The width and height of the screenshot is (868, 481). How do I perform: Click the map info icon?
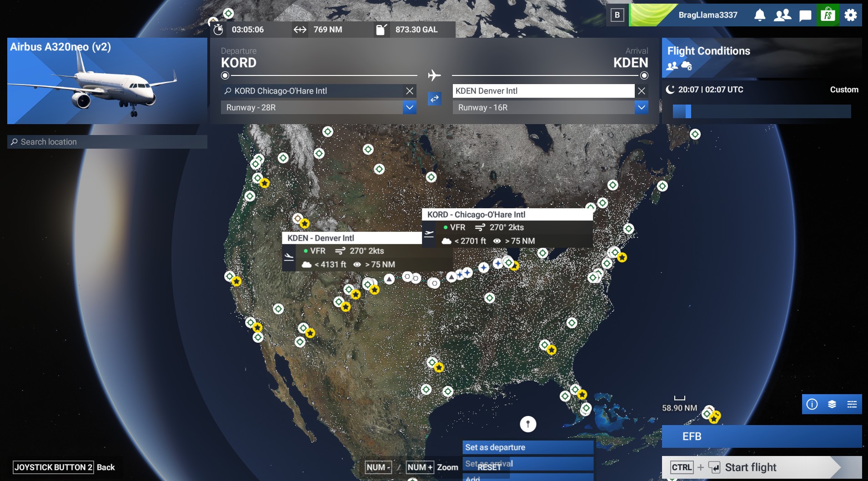coord(812,404)
